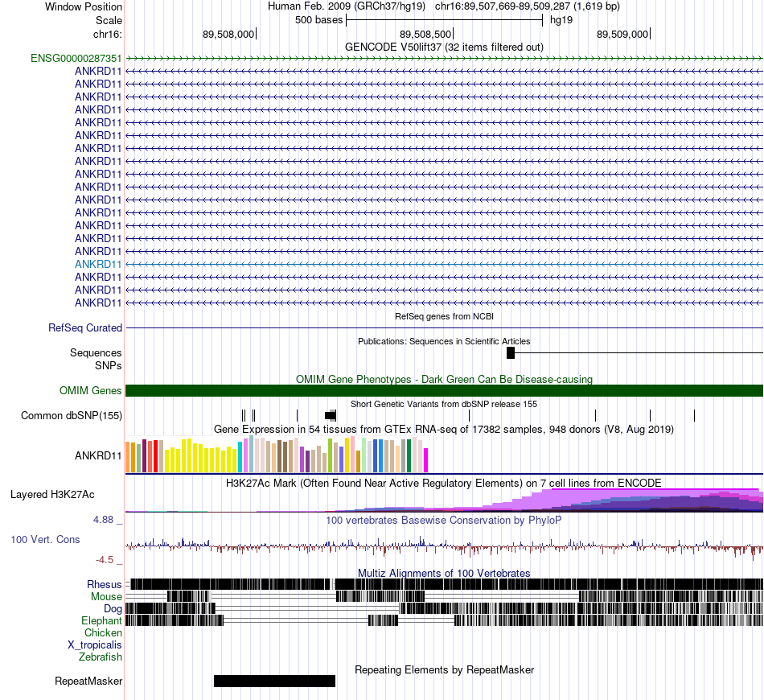The image size is (764, 700).
Task: Click the green ENSG00000287351 arrowed gene line
Action: point(445,59)
